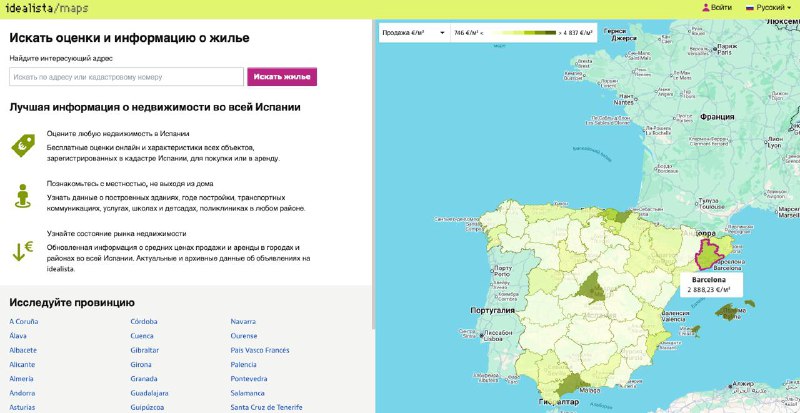Select Girona from province list
The width and height of the screenshot is (800, 413).
pyautogui.click(x=143, y=365)
